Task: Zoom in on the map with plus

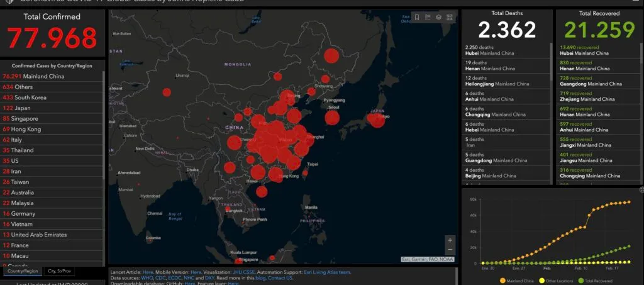Action: pos(450,240)
